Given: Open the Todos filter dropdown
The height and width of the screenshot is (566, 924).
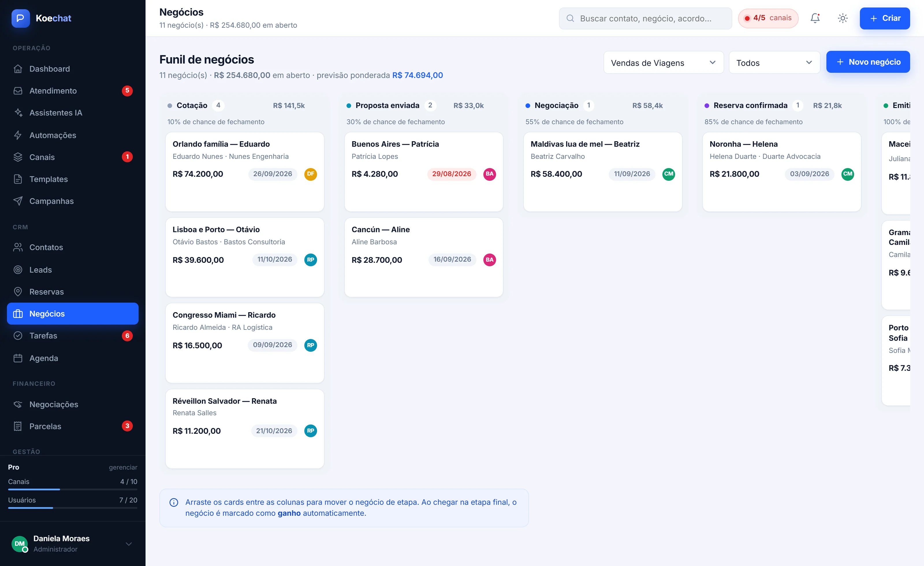Looking at the screenshot, I should 774,63.
